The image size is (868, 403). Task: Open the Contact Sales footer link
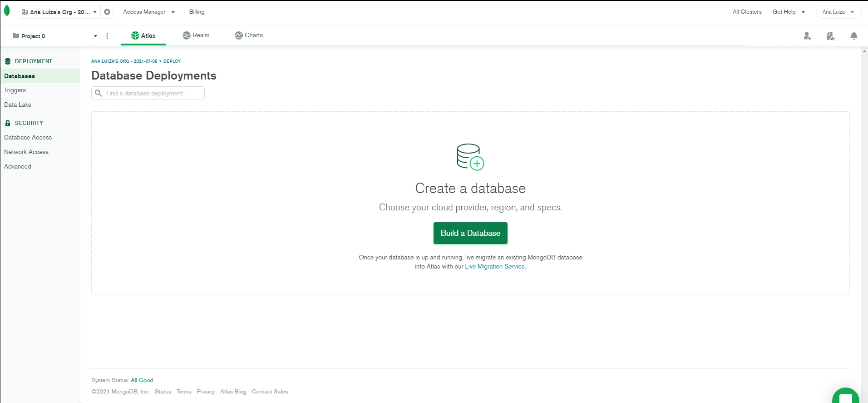pyautogui.click(x=270, y=392)
